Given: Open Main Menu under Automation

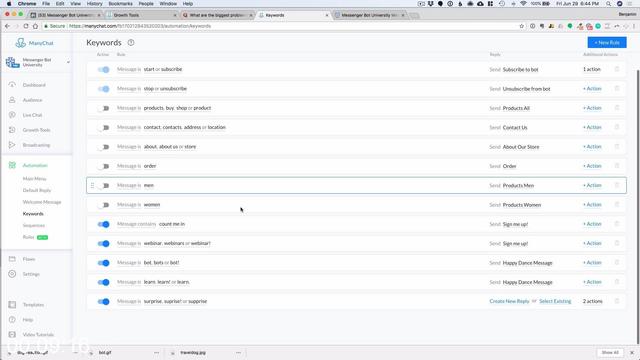Looking at the screenshot, I should (x=34, y=179).
